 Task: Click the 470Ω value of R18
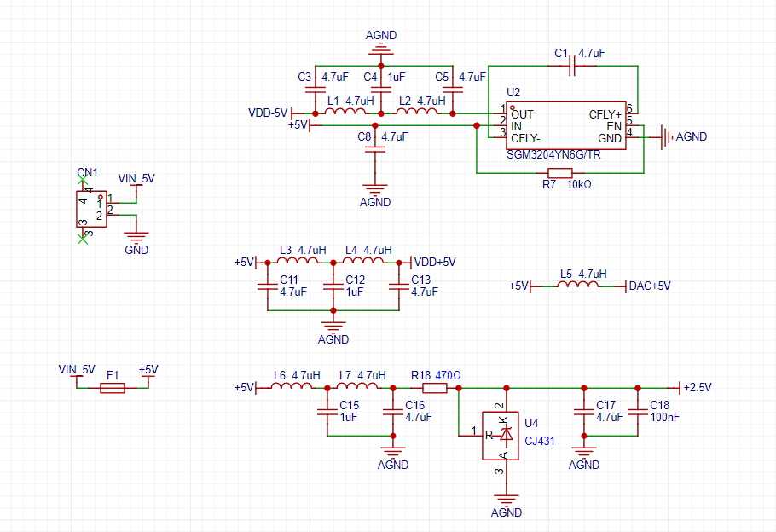[448, 375]
